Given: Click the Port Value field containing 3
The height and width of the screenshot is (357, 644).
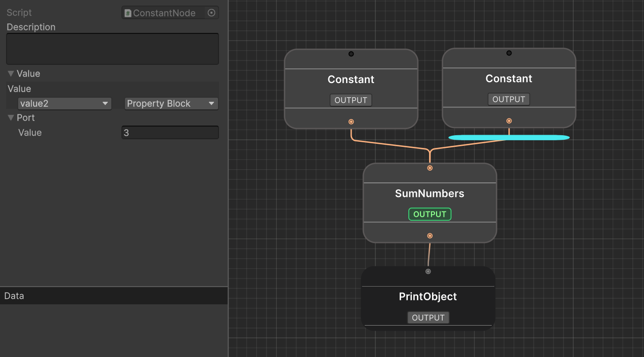Looking at the screenshot, I should point(170,133).
